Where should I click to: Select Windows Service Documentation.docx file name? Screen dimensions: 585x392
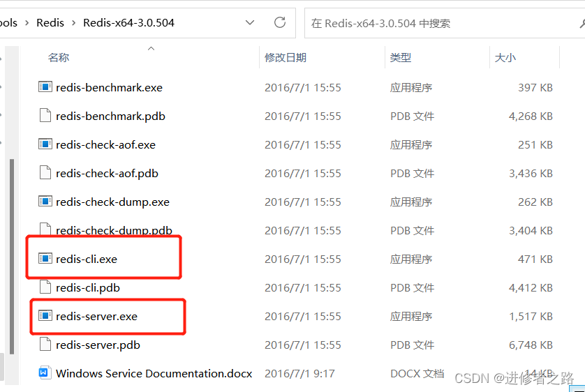coord(154,373)
